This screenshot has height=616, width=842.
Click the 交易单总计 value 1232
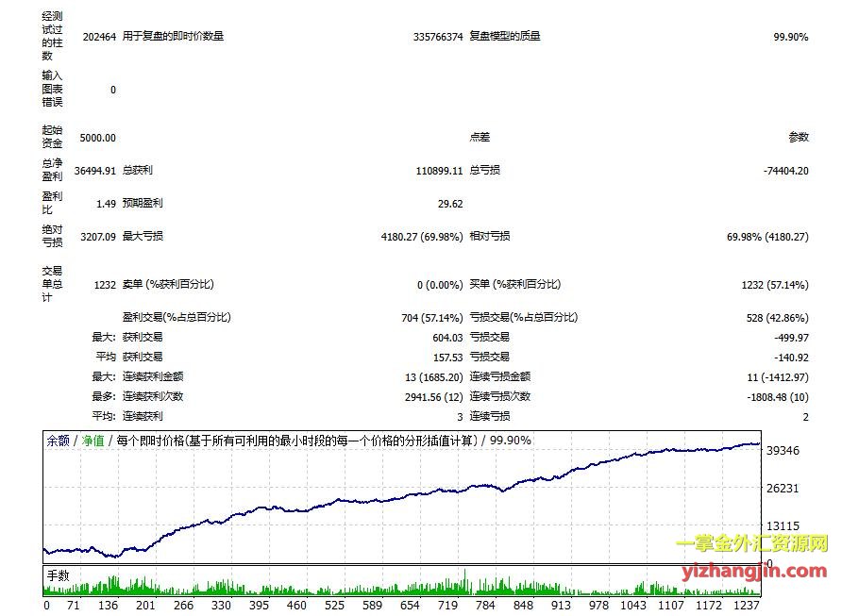pyautogui.click(x=104, y=285)
